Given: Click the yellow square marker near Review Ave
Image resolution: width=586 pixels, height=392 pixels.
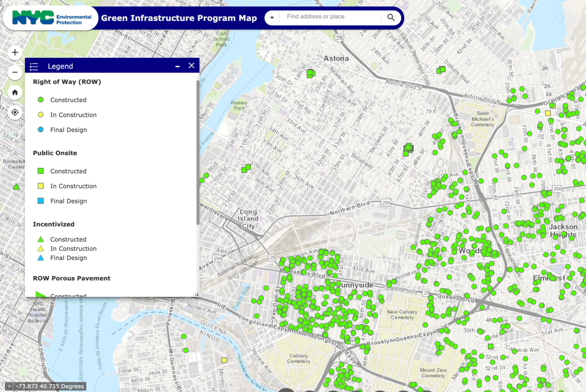Looking at the screenshot, I should click(x=224, y=360).
